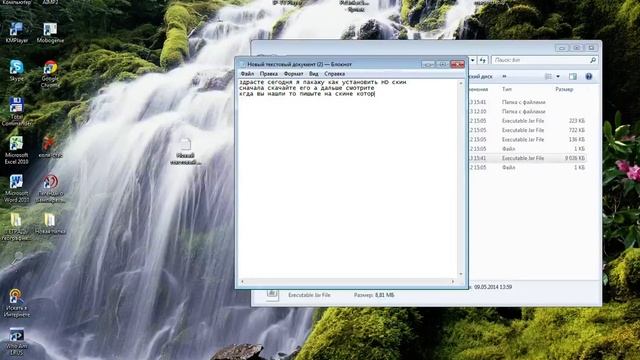
Task: Open the Explorer address bar history dropdown
Action: tap(472, 60)
